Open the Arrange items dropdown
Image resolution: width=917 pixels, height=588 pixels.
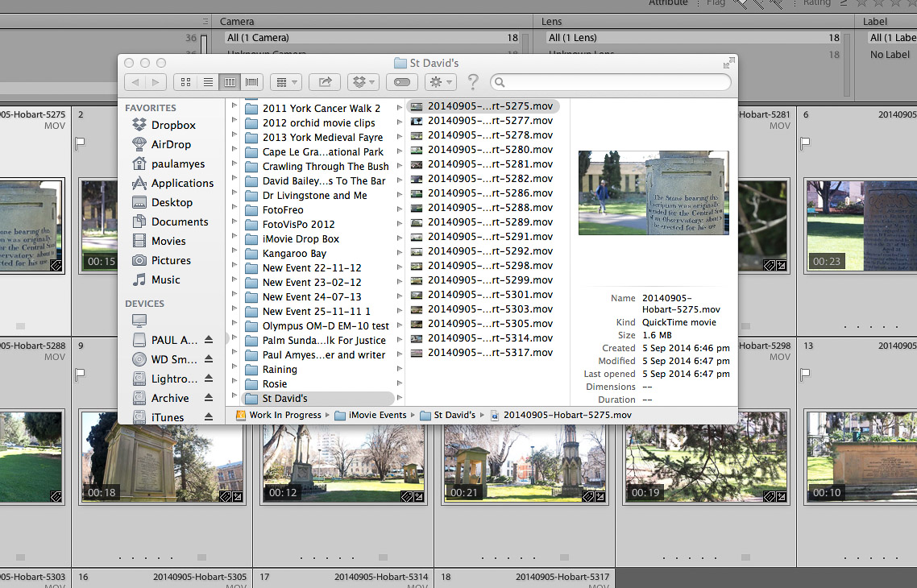point(285,82)
